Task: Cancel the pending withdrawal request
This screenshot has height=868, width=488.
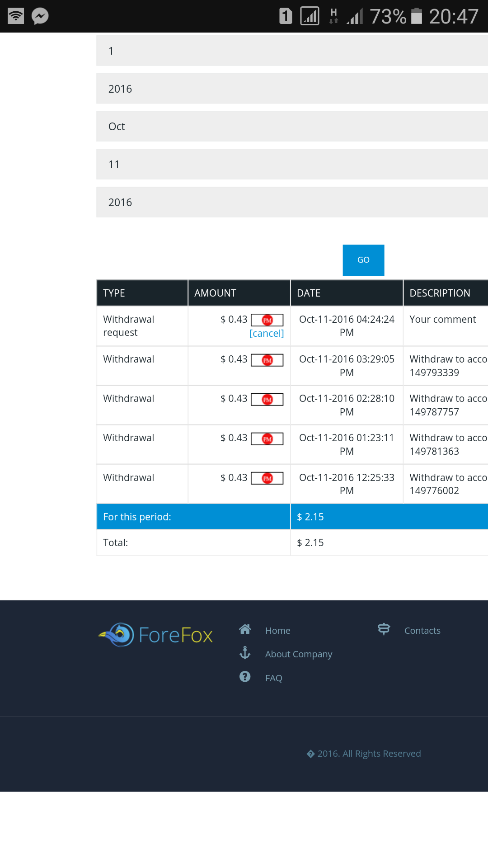Action: 267,334
